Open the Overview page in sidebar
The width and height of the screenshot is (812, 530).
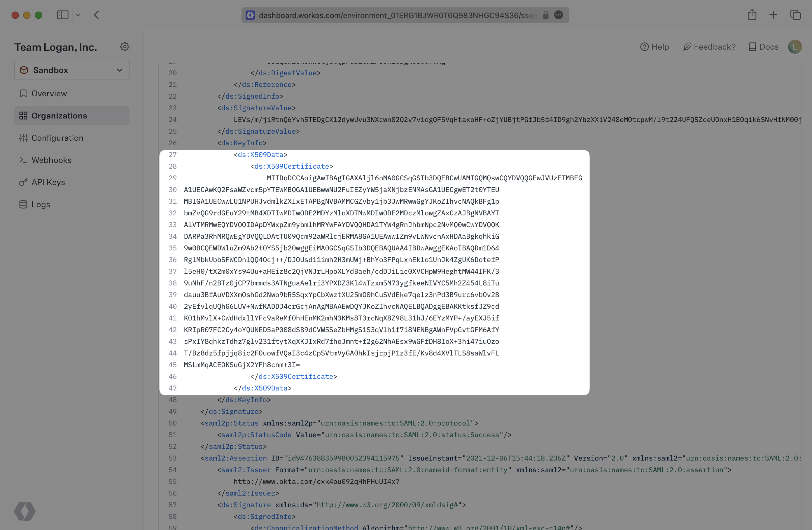[49, 94]
